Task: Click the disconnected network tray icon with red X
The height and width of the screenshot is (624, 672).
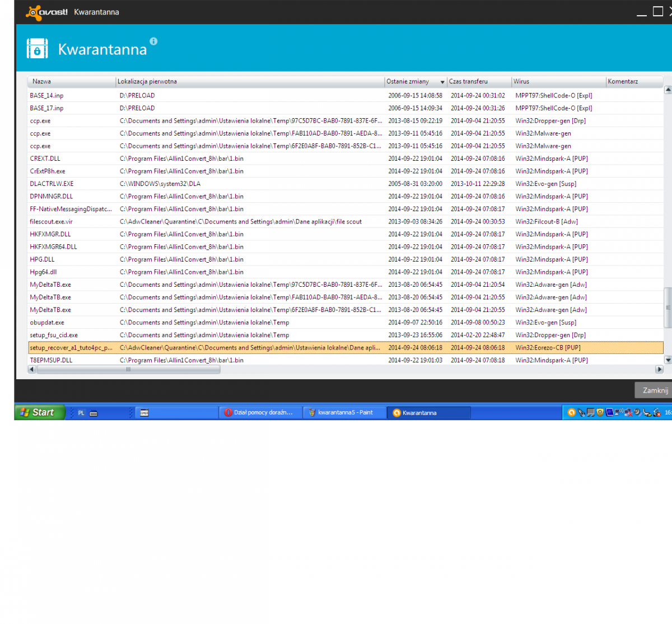Action: [x=628, y=413]
